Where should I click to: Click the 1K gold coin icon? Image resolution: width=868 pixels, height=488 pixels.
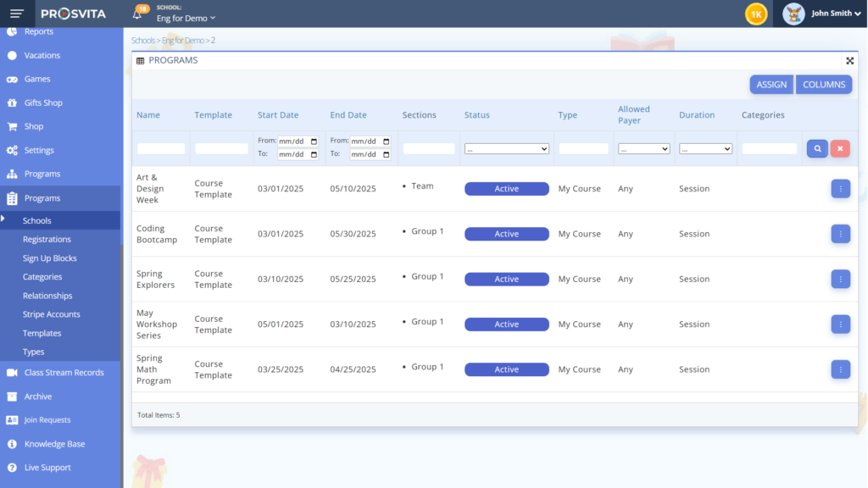click(756, 14)
